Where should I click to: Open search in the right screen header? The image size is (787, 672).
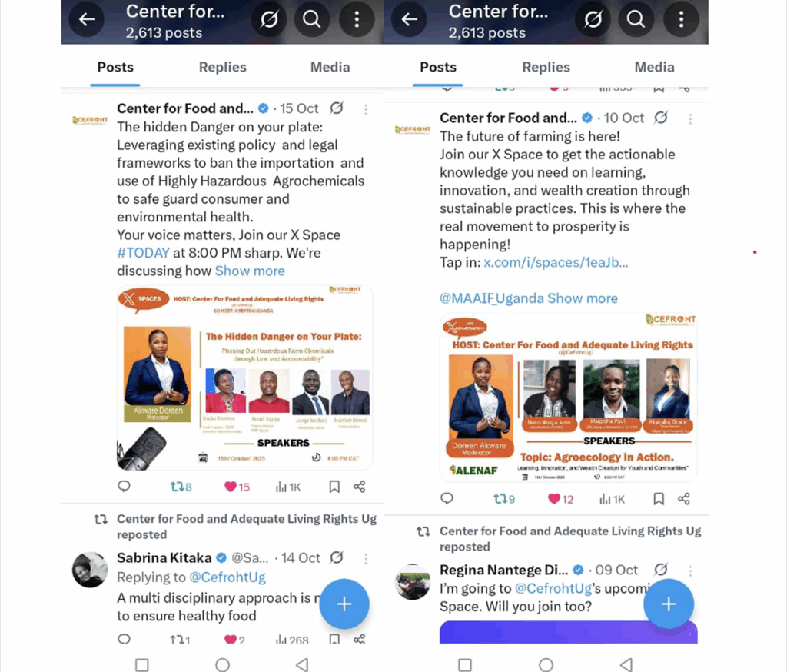pos(636,19)
